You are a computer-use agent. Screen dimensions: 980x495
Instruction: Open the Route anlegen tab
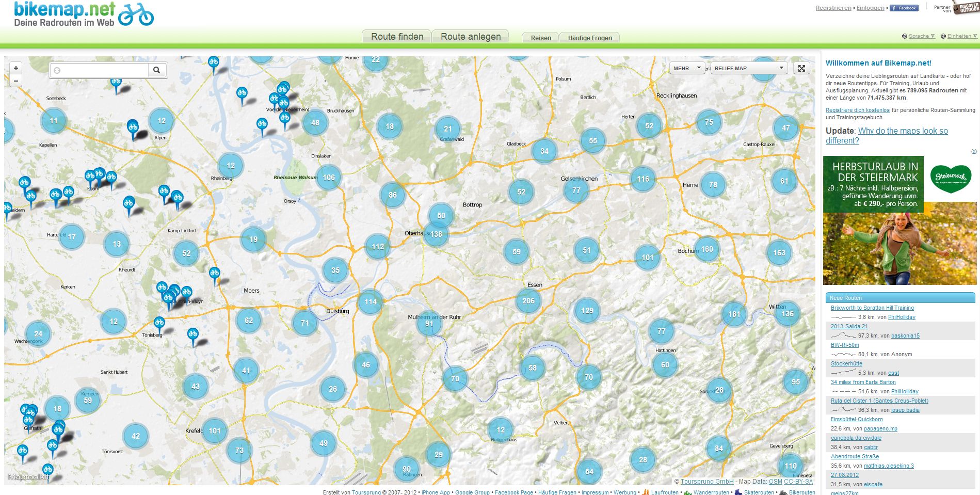point(470,37)
